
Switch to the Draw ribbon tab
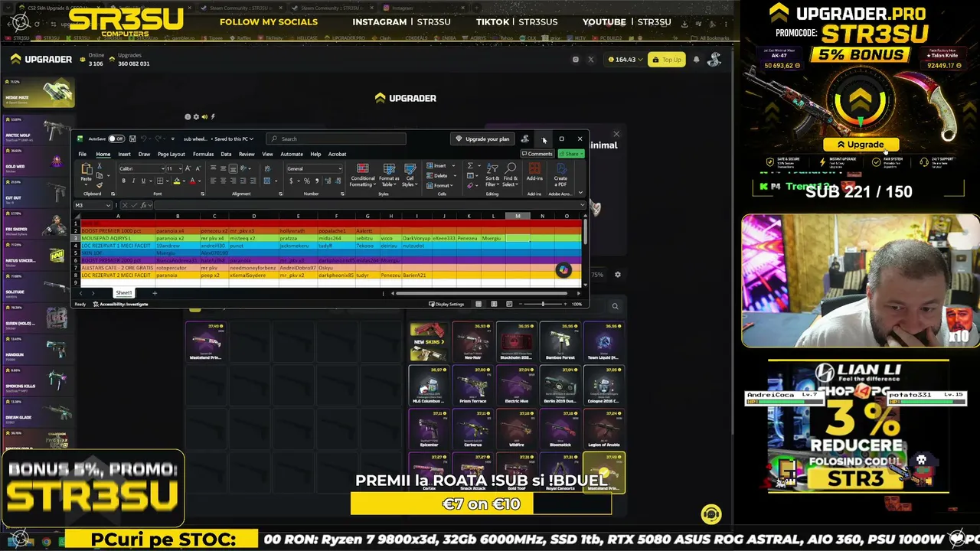(x=144, y=154)
